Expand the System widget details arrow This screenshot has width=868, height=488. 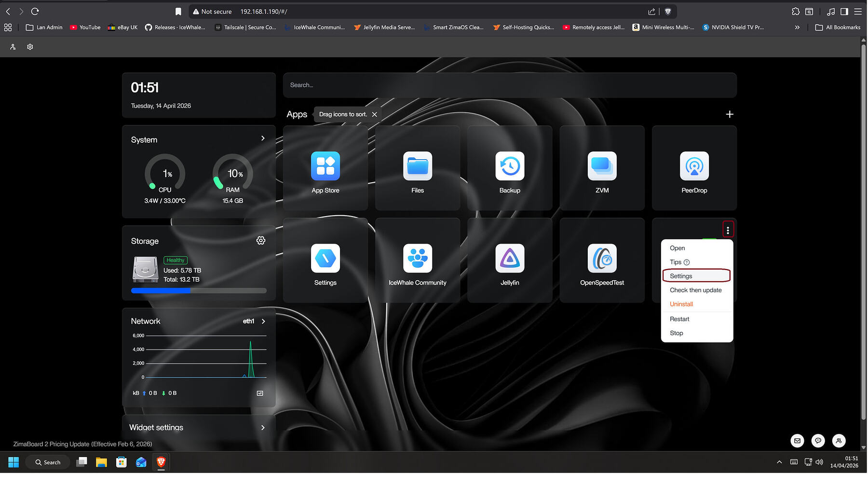pos(263,138)
